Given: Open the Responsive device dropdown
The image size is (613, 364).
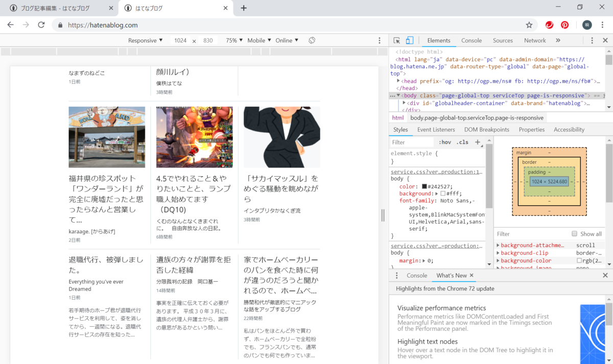Looking at the screenshot, I should click(145, 40).
